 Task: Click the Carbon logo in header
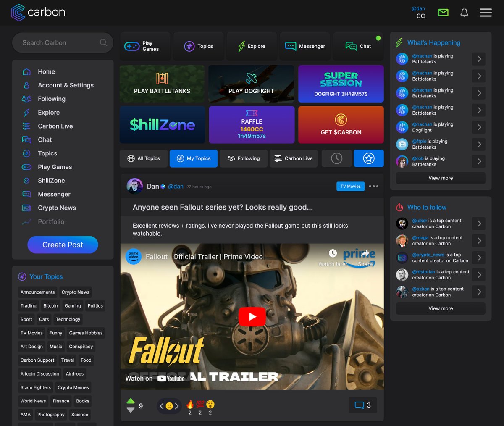point(38,12)
